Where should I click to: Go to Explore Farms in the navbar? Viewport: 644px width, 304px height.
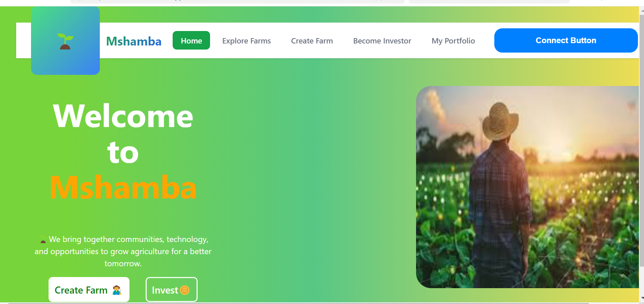(x=246, y=41)
